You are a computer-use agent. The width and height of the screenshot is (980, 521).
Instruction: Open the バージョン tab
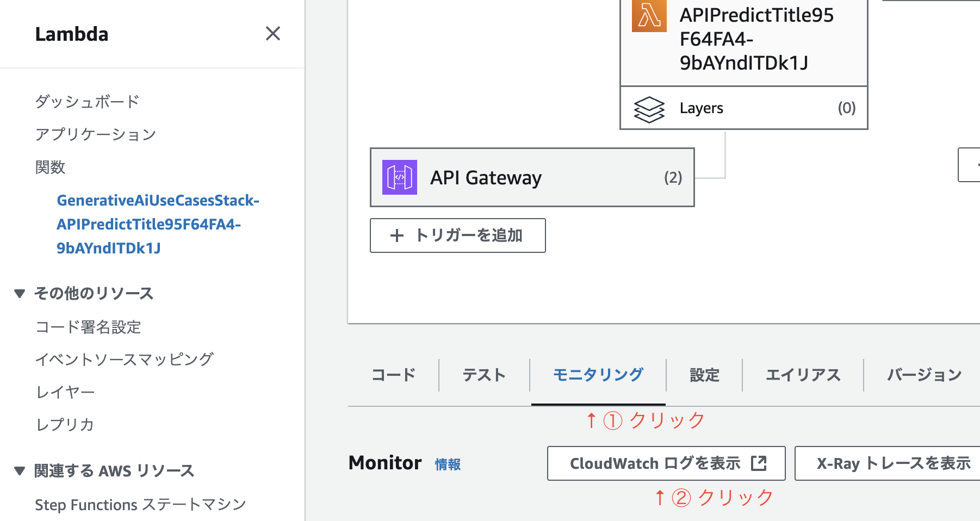pyautogui.click(x=923, y=375)
